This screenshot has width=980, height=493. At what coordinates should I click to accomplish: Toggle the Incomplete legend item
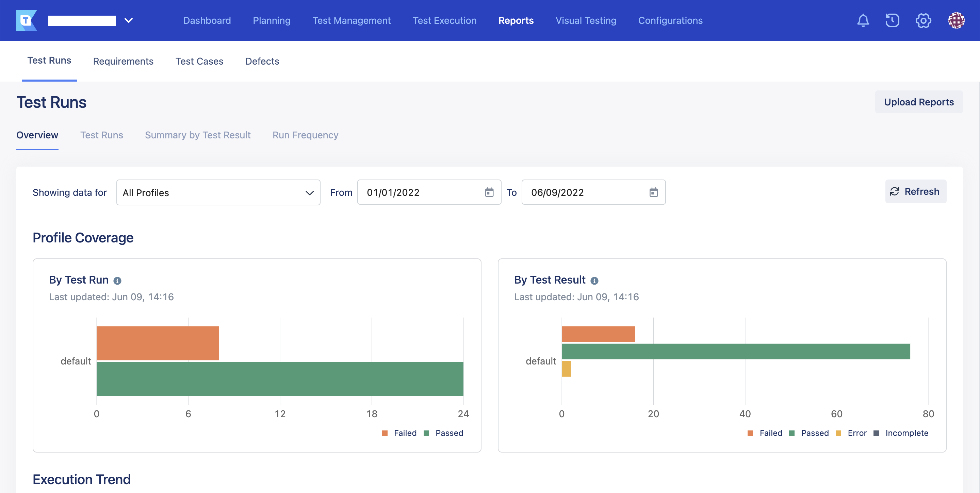click(906, 433)
